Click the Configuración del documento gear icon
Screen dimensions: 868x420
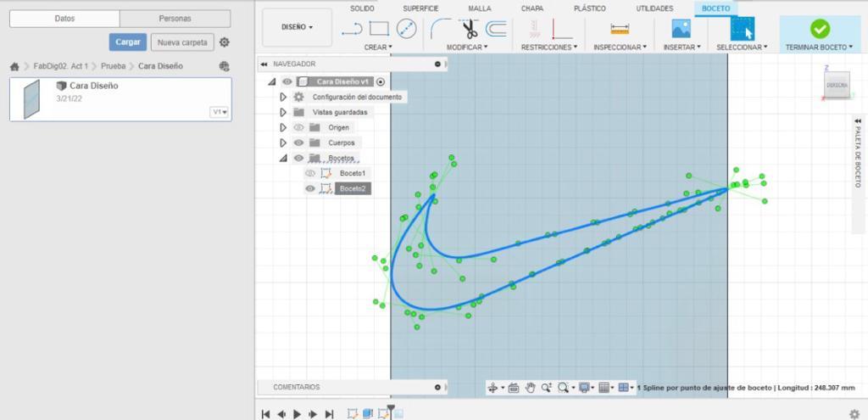point(299,97)
